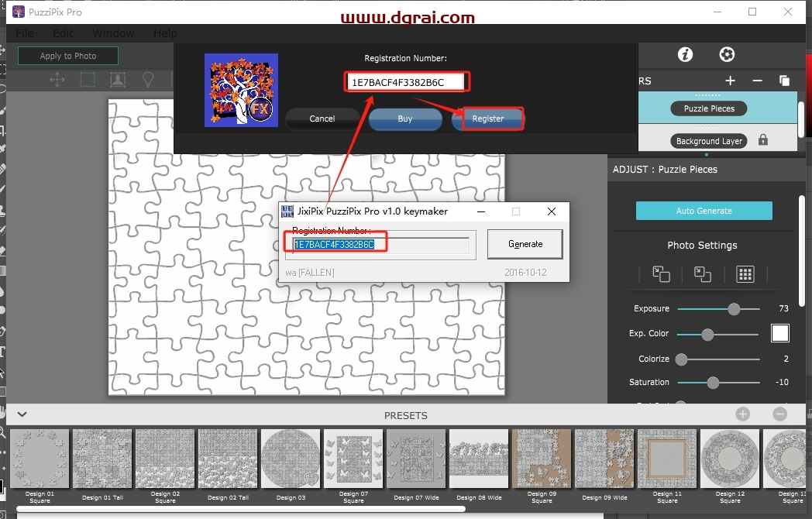Select the move arrows tool in the toolbar
Image resolution: width=812 pixels, height=519 pixels.
pyautogui.click(x=57, y=80)
